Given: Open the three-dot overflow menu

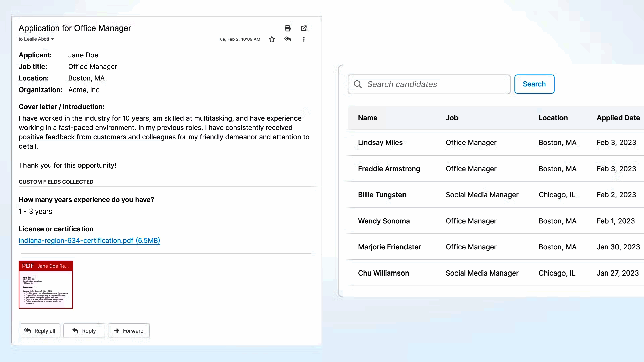Looking at the screenshot, I should click(x=304, y=39).
